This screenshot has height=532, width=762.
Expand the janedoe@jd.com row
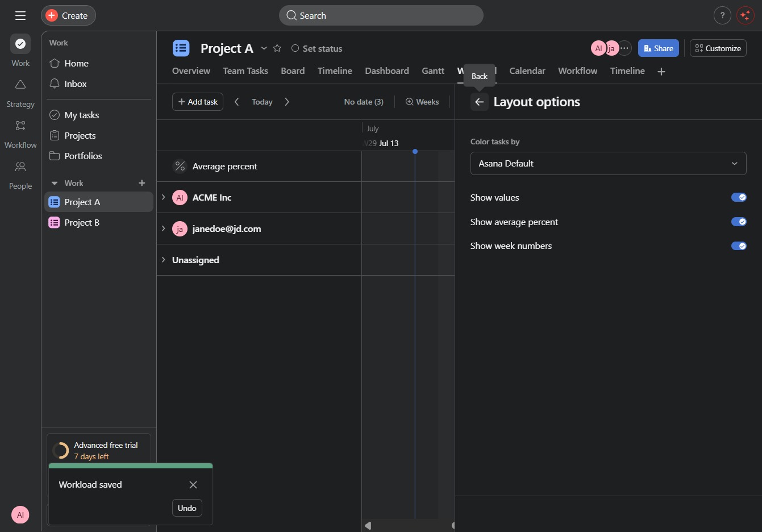click(x=164, y=228)
